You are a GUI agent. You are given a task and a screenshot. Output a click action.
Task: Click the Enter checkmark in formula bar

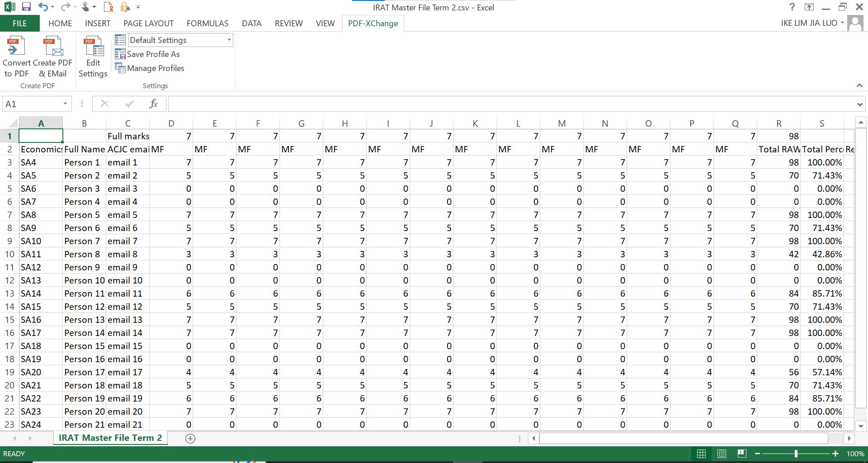point(129,104)
